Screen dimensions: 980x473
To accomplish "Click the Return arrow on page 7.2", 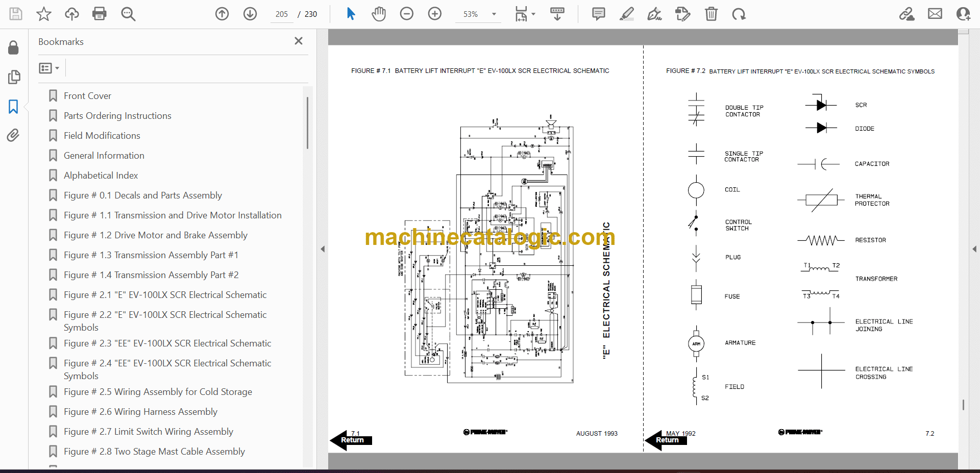I will coord(666,440).
